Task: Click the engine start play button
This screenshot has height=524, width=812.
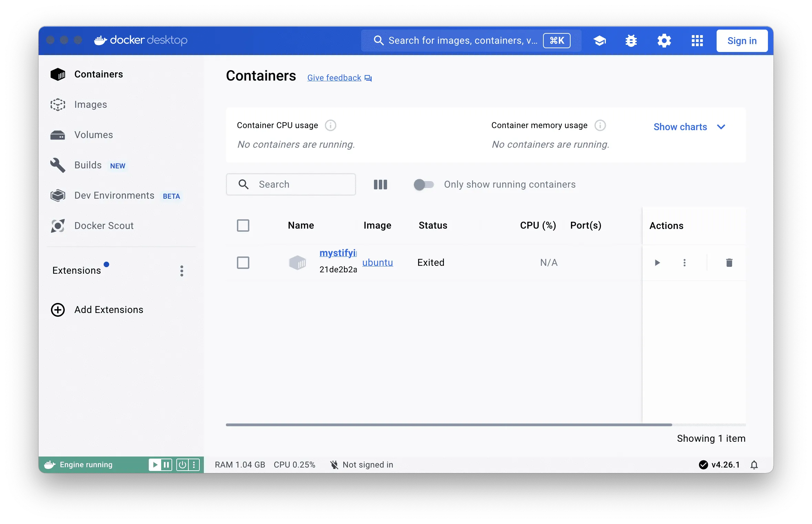Action: coord(155,465)
